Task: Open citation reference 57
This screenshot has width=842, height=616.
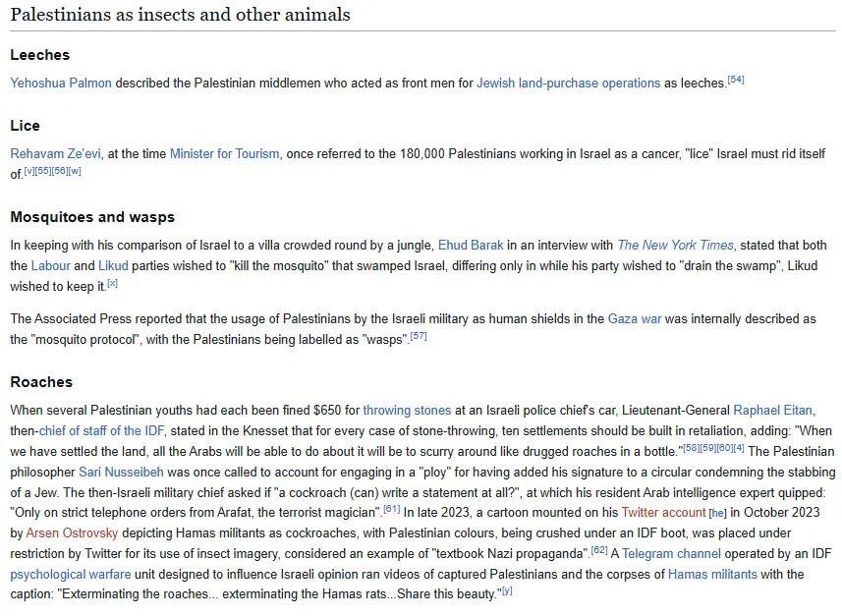Action: (419, 336)
